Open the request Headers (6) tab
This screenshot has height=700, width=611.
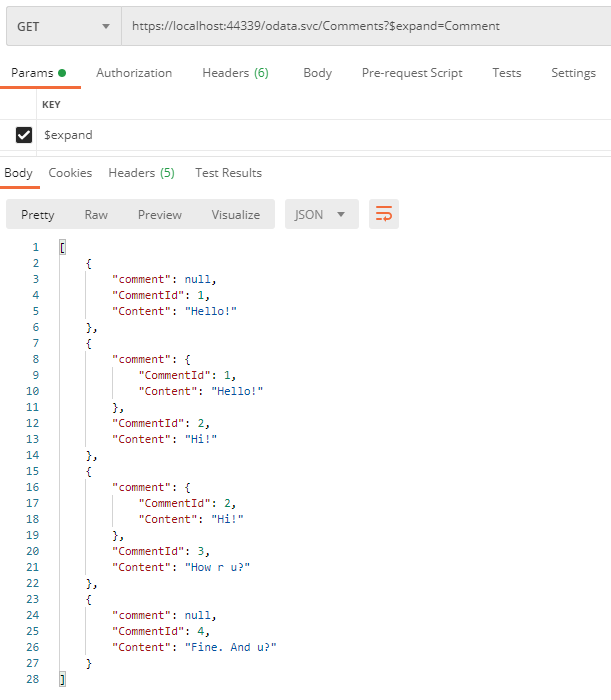pyautogui.click(x=235, y=73)
